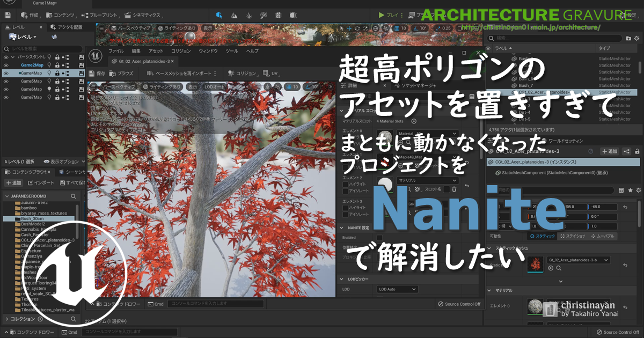Click the Collision tool button in the mesh editor
Screen dimensions: 644x338
click(x=242, y=74)
